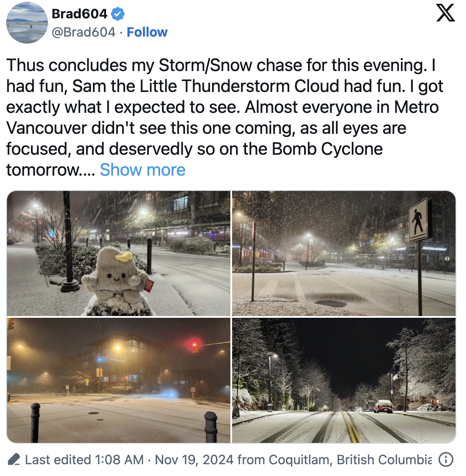The width and height of the screenshot is (466, 476).
Task: Follow the Brad604 account
Action: click(147, 32)
